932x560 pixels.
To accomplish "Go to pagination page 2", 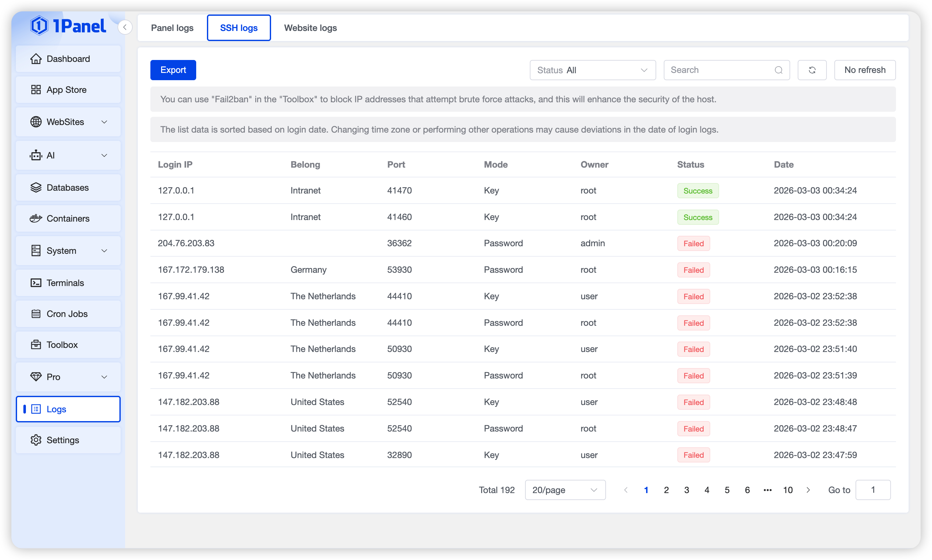I will 666,490.
